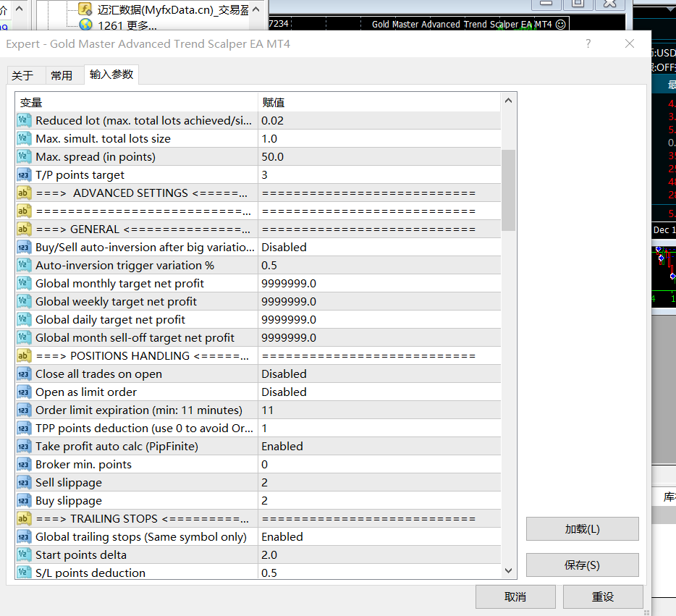Click the icon beside T/P points target

(x=24, y=174)
